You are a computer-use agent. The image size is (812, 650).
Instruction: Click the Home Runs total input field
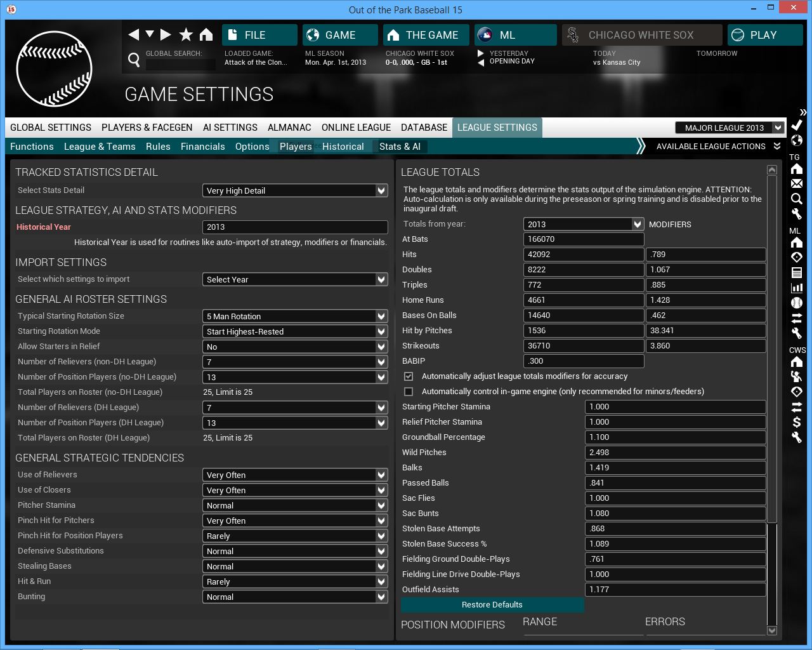point(583,300)
